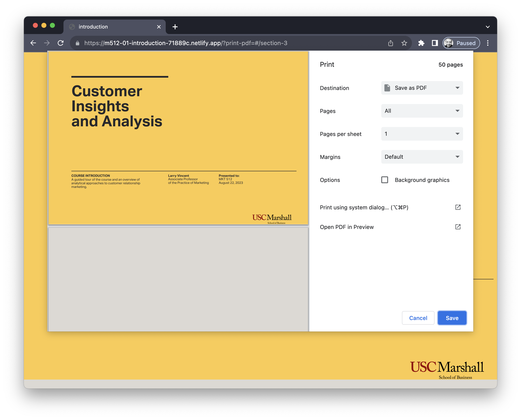Click the share page icon
Image resolution: width=521 pixels, height=420 pixels.
click(390, 43)
